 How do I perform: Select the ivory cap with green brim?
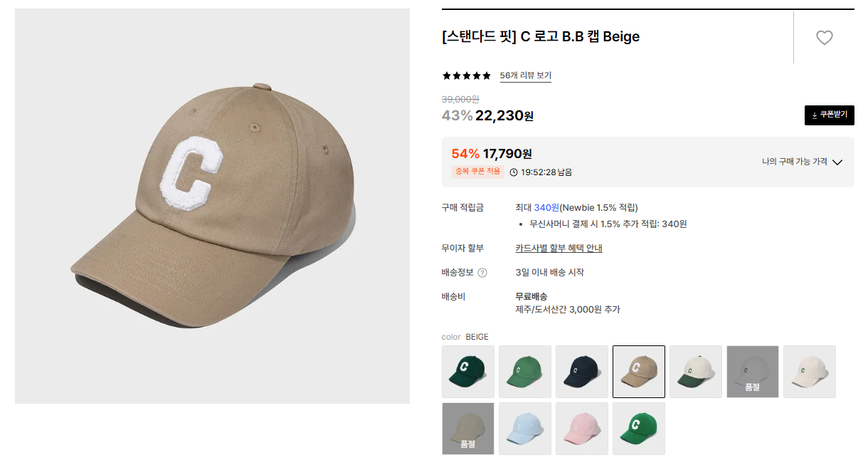coord(696,372)
